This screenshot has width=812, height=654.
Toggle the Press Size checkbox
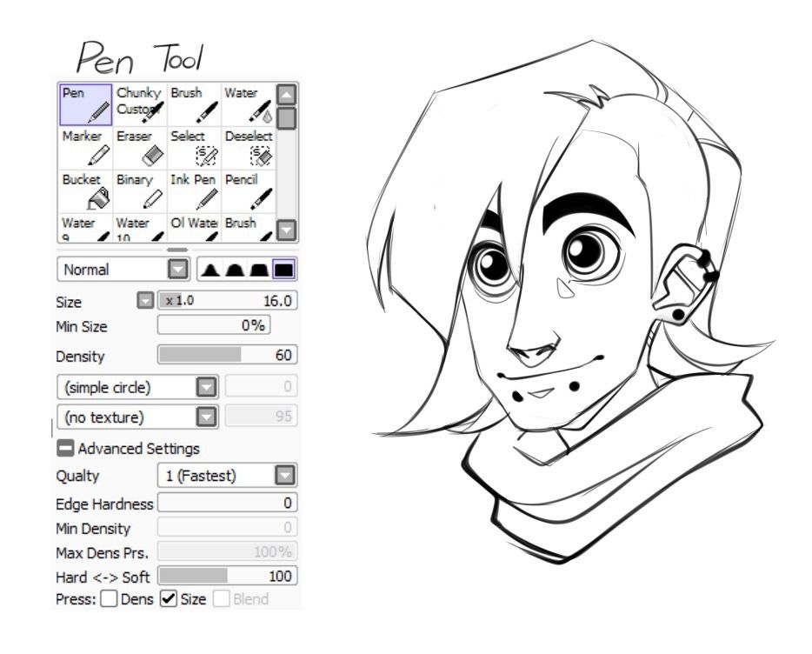click(169, 598)
